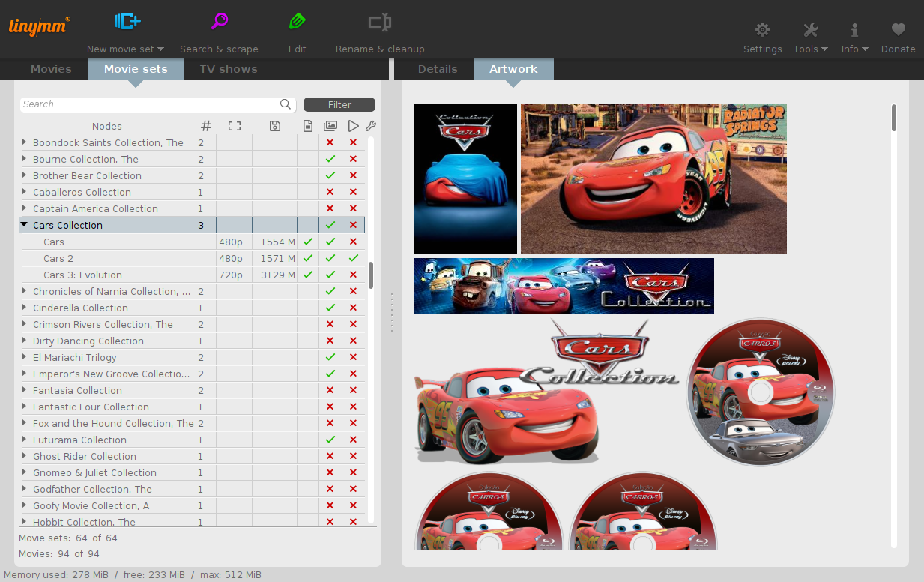Select Goofy Movie Collection row

tap(192, 505)
